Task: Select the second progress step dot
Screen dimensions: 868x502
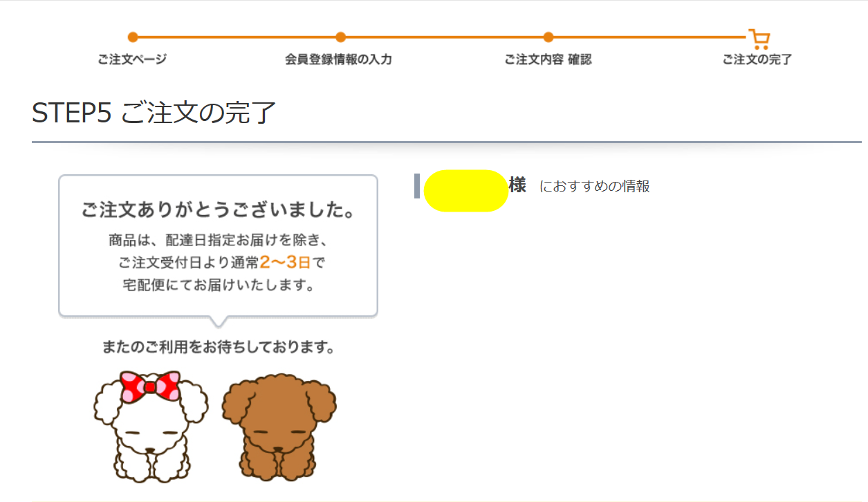Action: tap(340, 37)
